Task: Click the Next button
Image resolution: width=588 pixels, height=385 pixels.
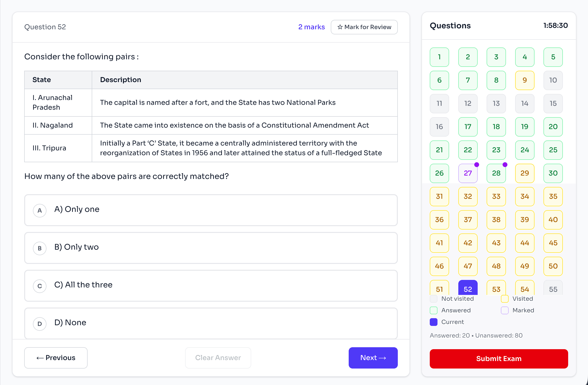Action: pos(373,358)
